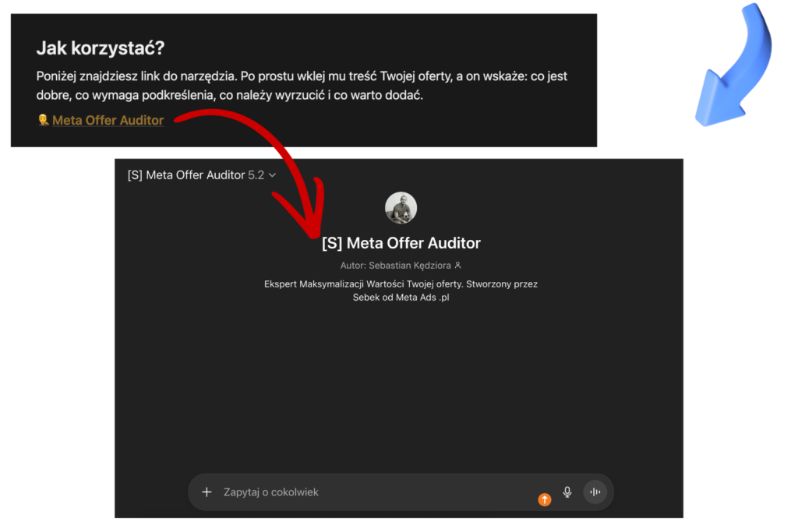The height and width of the screenshot is (532, 798).
Task: Click the emoji icon before Meta Offer Auditor link
Action: pos(44,120)
